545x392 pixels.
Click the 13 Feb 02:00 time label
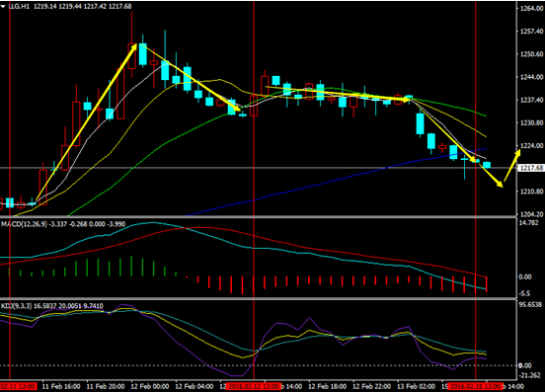pos(416,386)
